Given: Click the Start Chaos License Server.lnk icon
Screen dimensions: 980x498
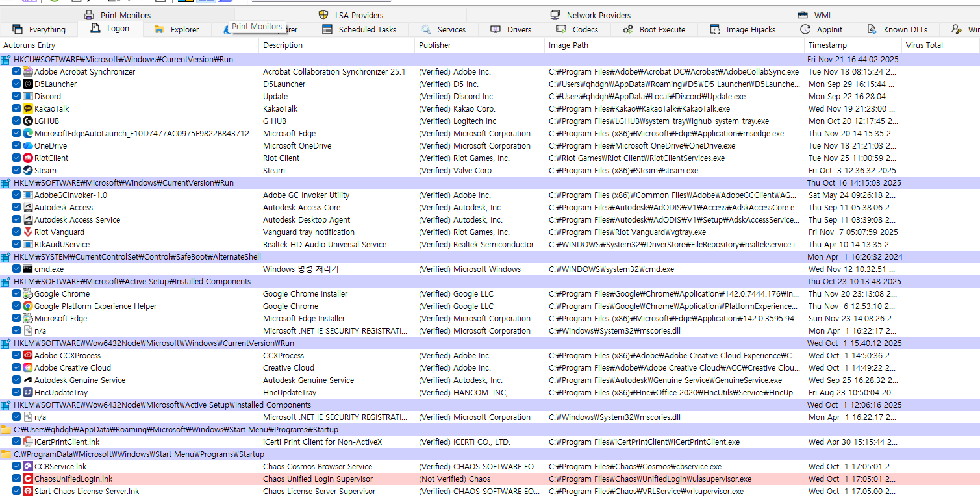Looking at the screenshot, I should click(28, 491).
